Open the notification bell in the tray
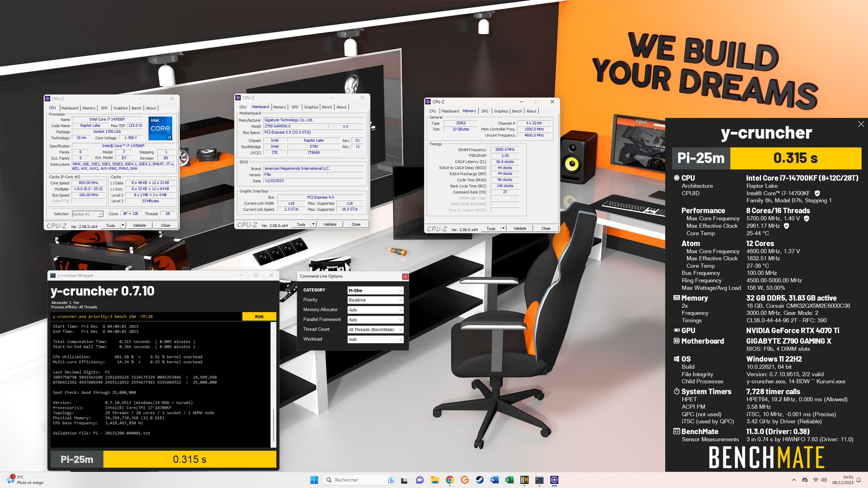 click(x=859, y=480)
